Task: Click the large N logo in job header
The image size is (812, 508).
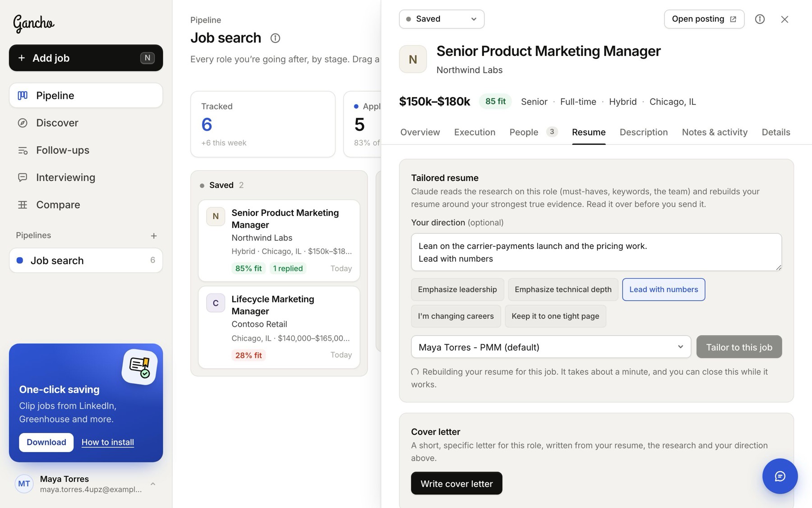Action: click(413, 59)
